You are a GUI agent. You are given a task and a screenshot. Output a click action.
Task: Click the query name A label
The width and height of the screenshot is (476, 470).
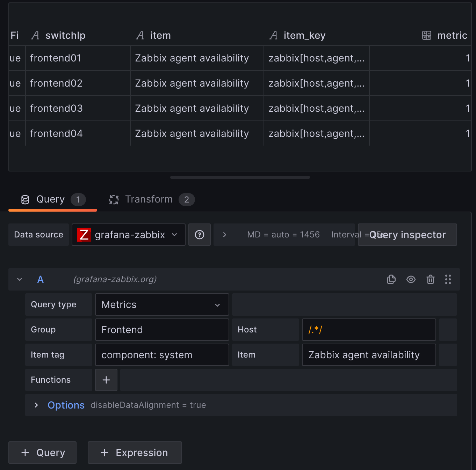[41, 279]
